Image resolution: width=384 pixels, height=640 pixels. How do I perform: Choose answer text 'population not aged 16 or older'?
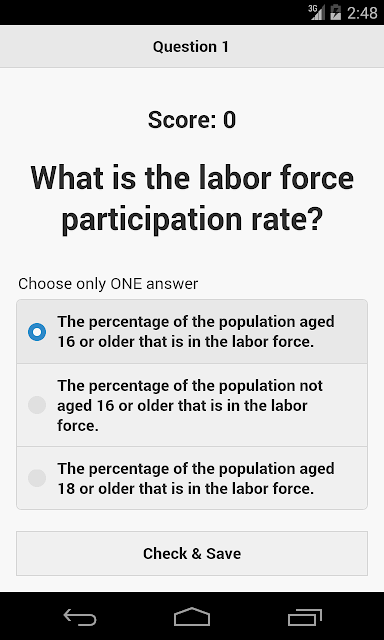190,405
